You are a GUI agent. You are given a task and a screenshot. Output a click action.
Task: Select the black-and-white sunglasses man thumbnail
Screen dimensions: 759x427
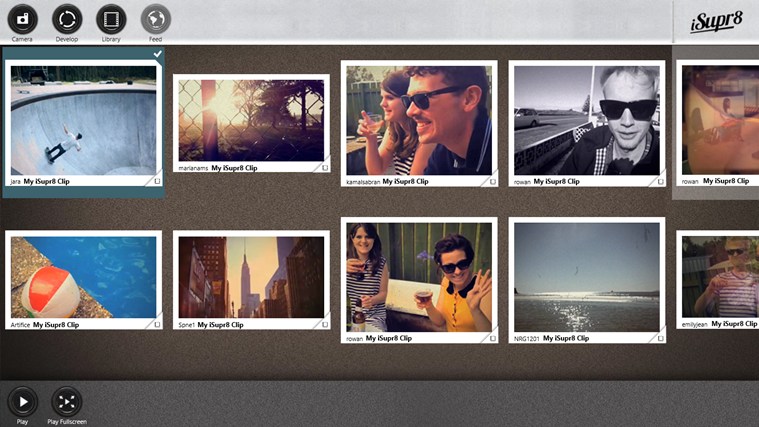[x=587, y=121]
